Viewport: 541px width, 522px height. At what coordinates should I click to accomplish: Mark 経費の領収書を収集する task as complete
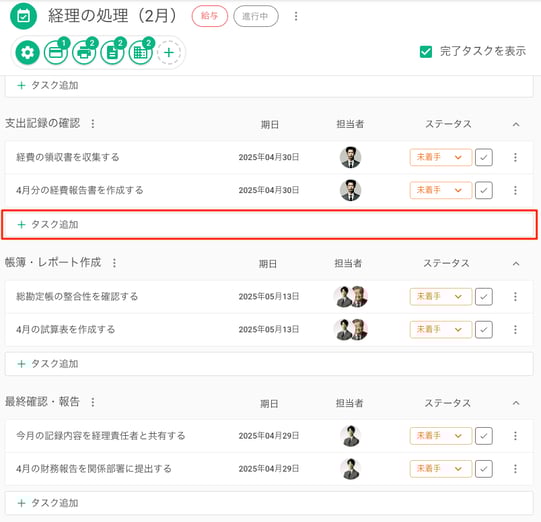point(484,157)
